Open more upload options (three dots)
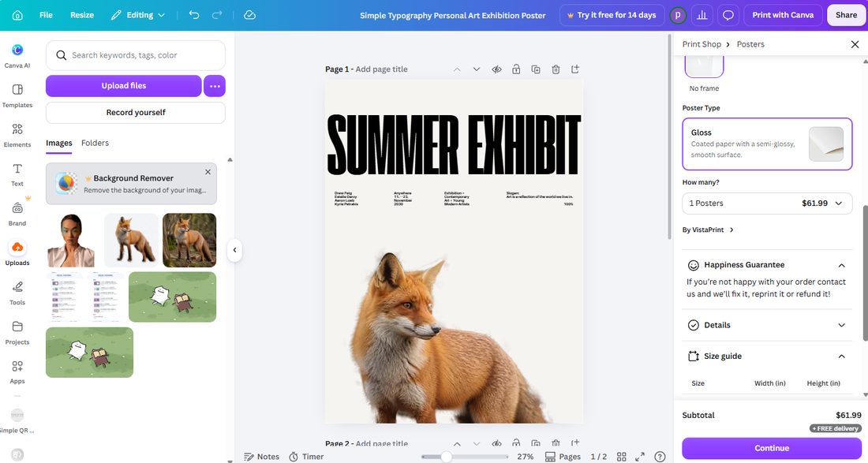868x463 pixels. 215,86
